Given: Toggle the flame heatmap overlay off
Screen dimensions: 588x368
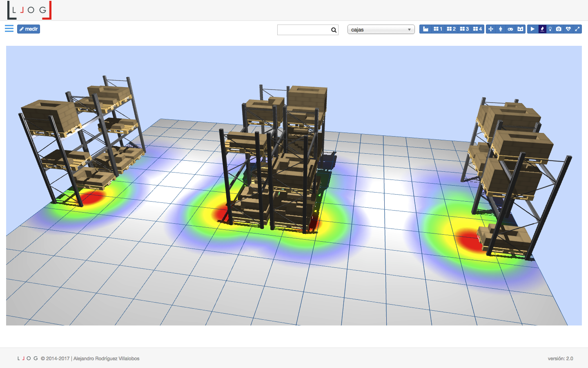Looking at the screenshot, I should tap(542, 29).
